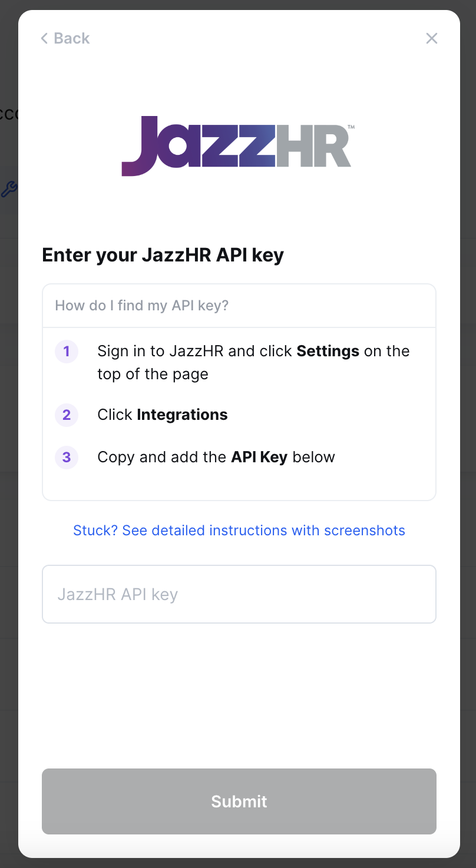Focus the JazzHR API key input field
Screen dimensions: 476x868
click(239, 594)
